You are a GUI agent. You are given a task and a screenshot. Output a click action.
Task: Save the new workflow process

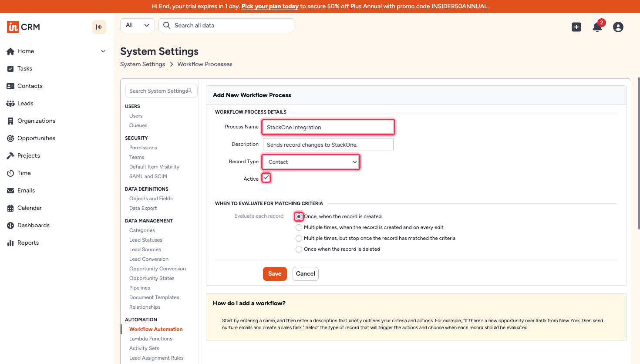click(275, 274)
